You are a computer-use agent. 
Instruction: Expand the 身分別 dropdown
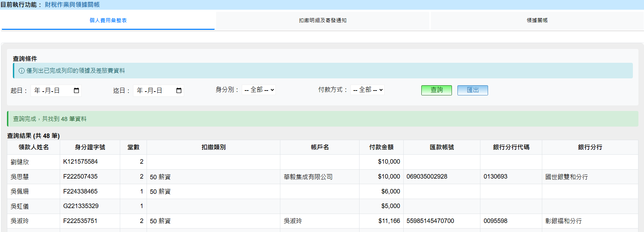click(x=259, y=90)
